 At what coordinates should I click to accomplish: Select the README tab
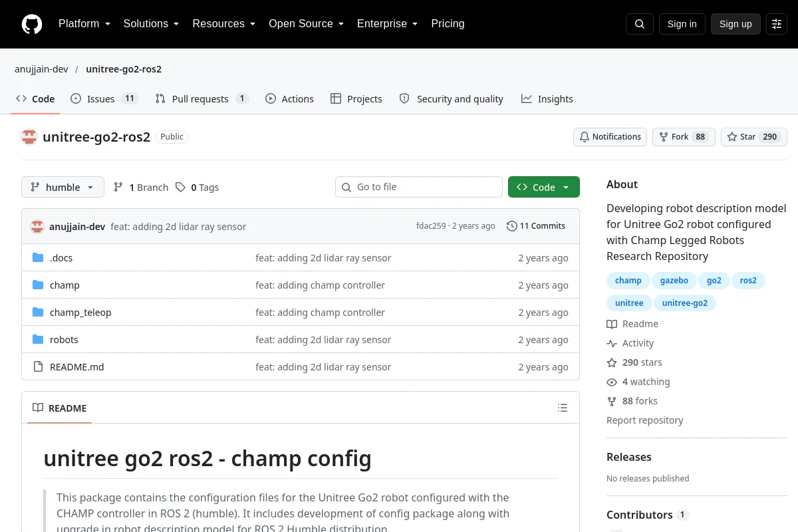point(59,408)
